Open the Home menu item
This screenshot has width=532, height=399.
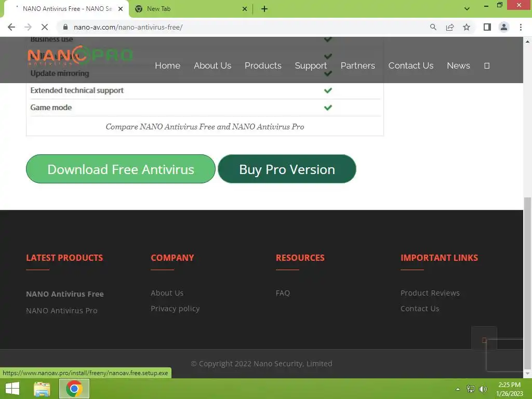click(x=168, y=65)
